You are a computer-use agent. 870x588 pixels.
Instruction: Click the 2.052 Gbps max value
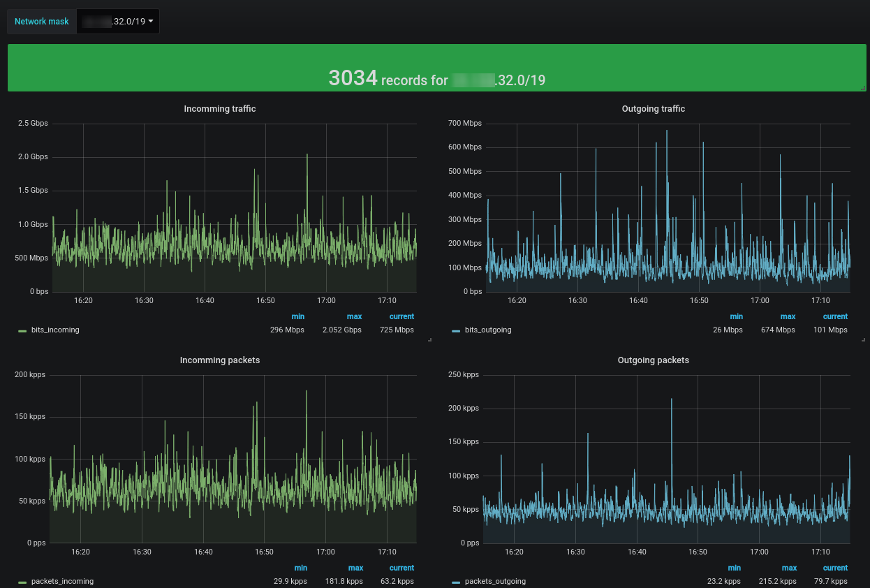pos(342,330)
